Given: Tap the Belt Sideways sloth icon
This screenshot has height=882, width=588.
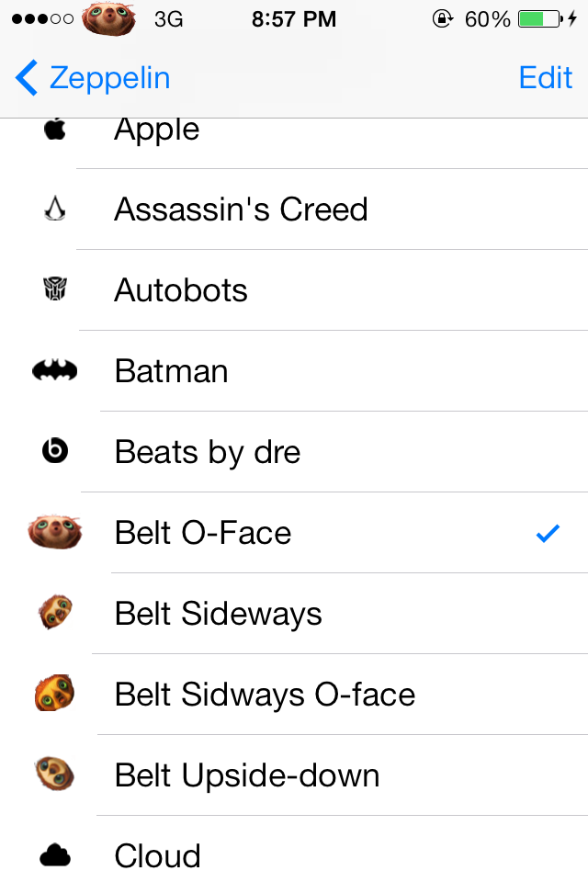Looking at the screenshot, I should point(55,613).
